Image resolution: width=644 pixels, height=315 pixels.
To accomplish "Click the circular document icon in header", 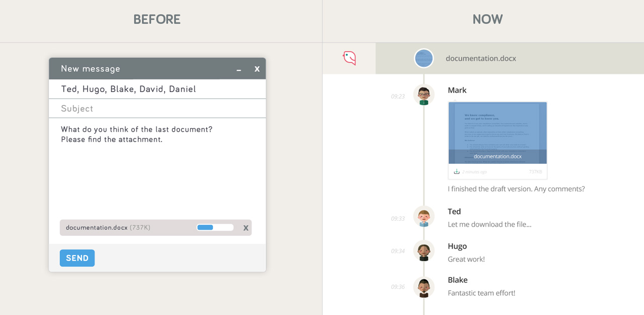I will click(424, 58).
